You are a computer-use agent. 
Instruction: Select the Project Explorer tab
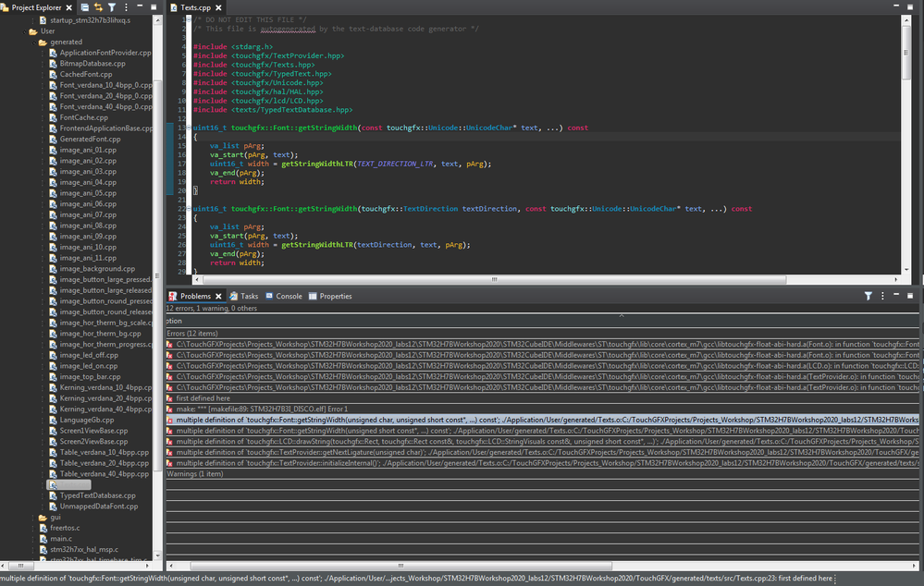36,7
